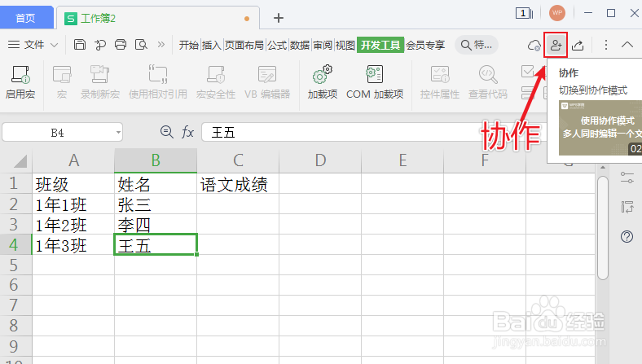Toggle 使用相对引用
Image resolution: width=642 pixels, height=364 pixels.
(157, 82)
